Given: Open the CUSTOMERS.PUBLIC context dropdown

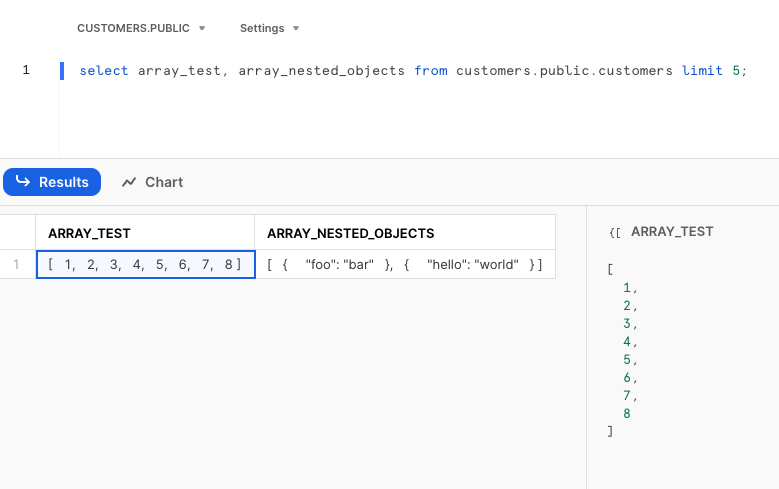Looking at the screenshot, I should pos(141,28).
